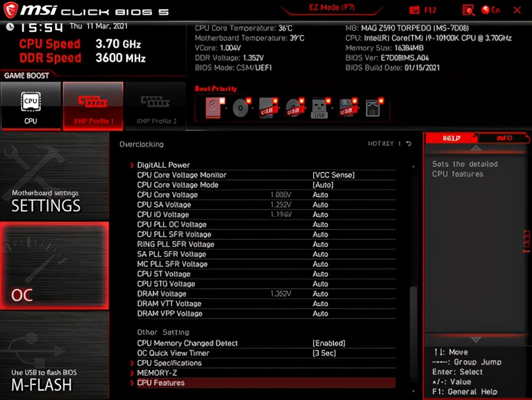
Task: Open CPU Memory Changed Detect [Enabled] dropdown
Action: tap(329, 343)
